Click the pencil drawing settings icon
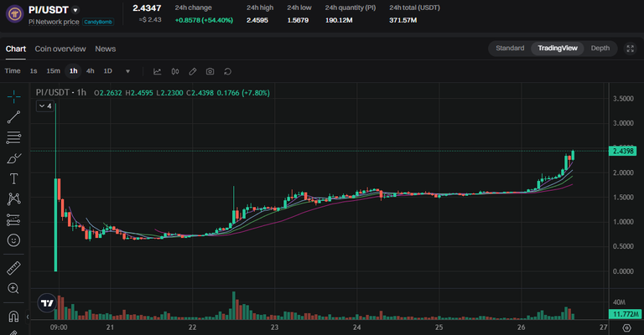This screenshot has width=644, height=335. click(x=193, y=71)
